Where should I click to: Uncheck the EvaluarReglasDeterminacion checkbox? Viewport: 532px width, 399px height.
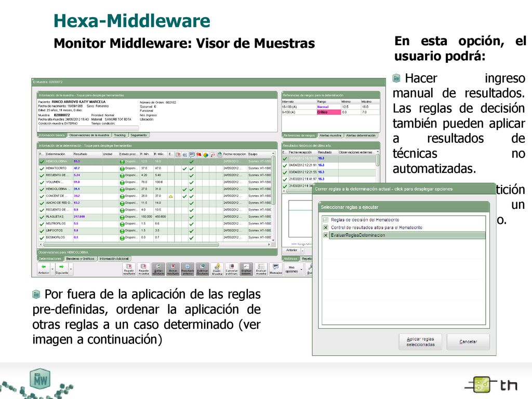pyautogui.click(x=326, y=235)
